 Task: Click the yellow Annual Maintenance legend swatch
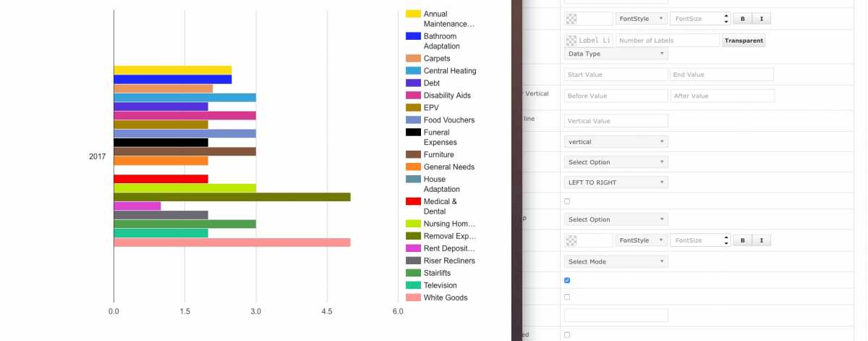[413, 14]
